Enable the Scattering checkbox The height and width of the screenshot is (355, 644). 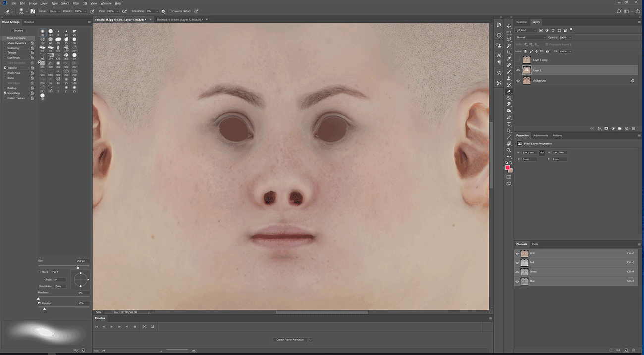(x=5, y=48)
